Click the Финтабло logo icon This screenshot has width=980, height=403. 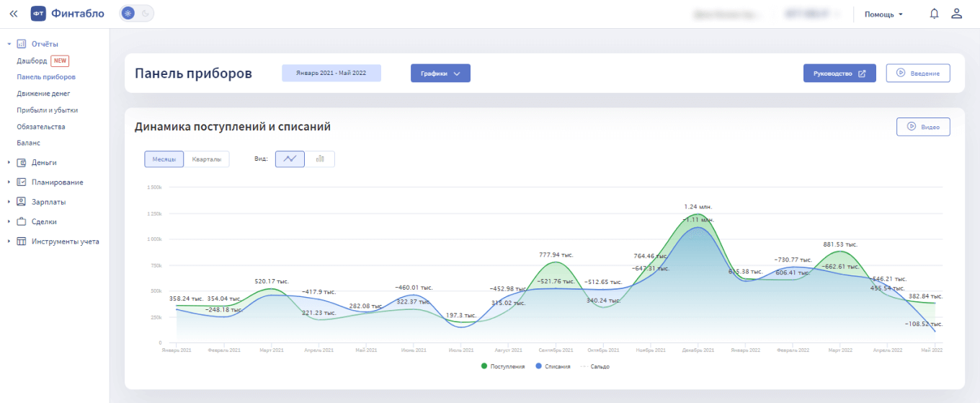38,14
